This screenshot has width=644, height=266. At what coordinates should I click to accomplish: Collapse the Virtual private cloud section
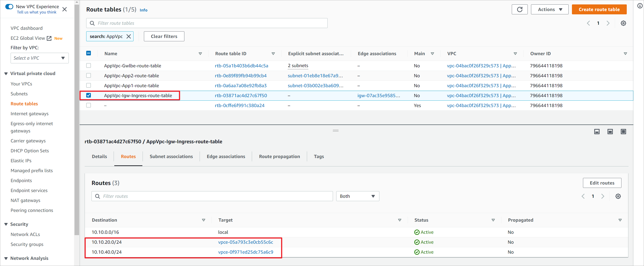pos(6,74)
